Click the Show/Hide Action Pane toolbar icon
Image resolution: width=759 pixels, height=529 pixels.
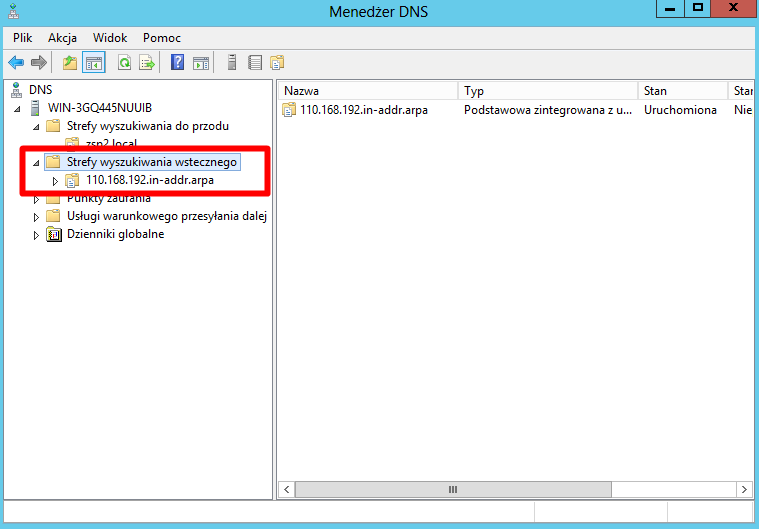tap(201, 63)
